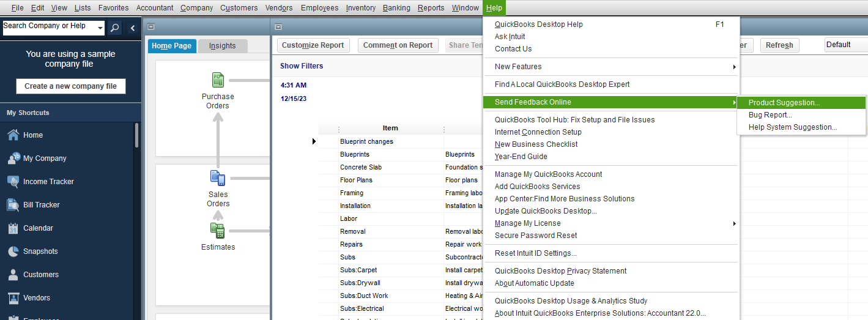Choose Help System Suggestion submenu item
Screen dimensions: 868x320
point(801,127)
